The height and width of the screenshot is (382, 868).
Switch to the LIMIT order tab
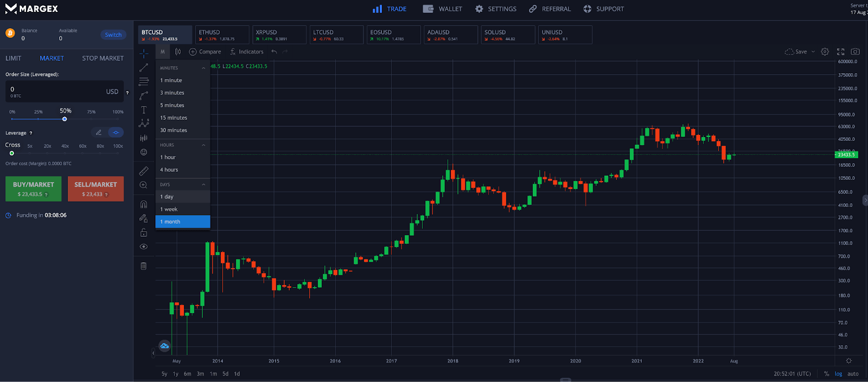pos(14,58)
